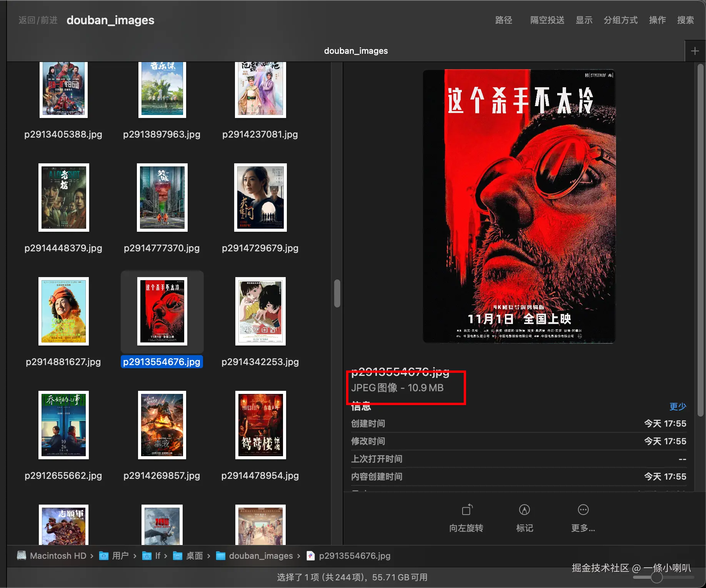Viewport: 706px width, 588px height.
Task: Click the 更多... button label
Action: [583, 528]
